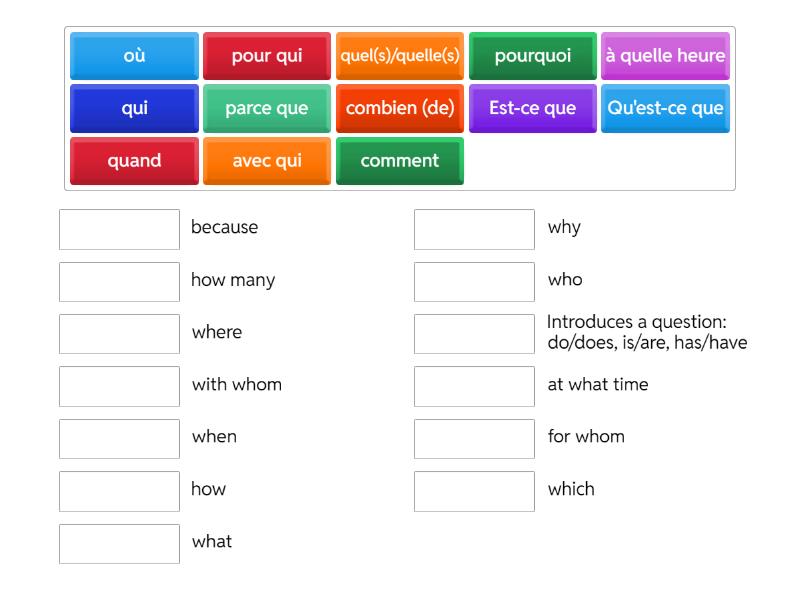Select the 'Est-ce que' tile
Screen dimensions: 800x600
533,108
